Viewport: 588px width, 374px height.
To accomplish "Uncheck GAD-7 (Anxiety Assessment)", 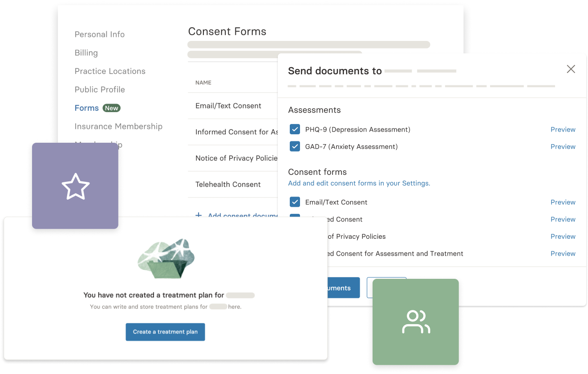I will point(295,146).
